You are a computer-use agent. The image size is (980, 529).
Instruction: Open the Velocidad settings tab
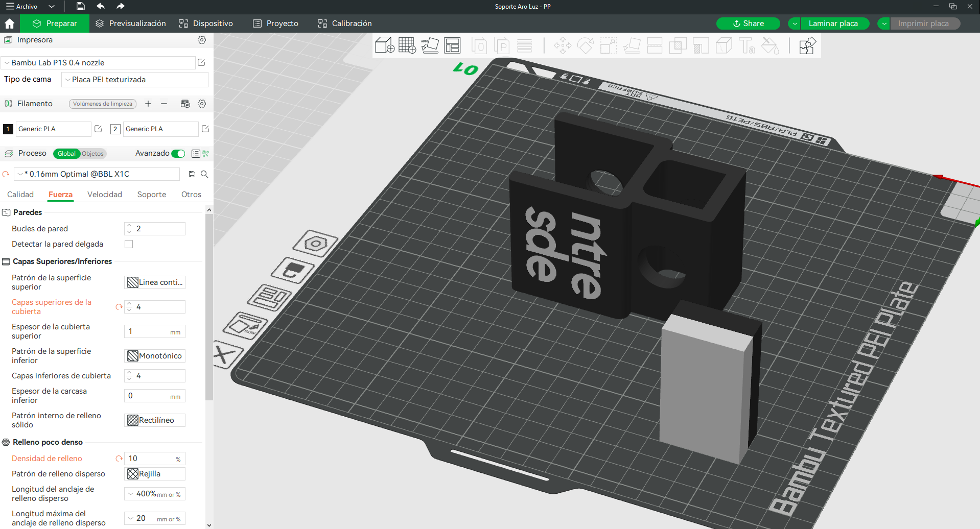pyautogui.click(x=105, y=195)
